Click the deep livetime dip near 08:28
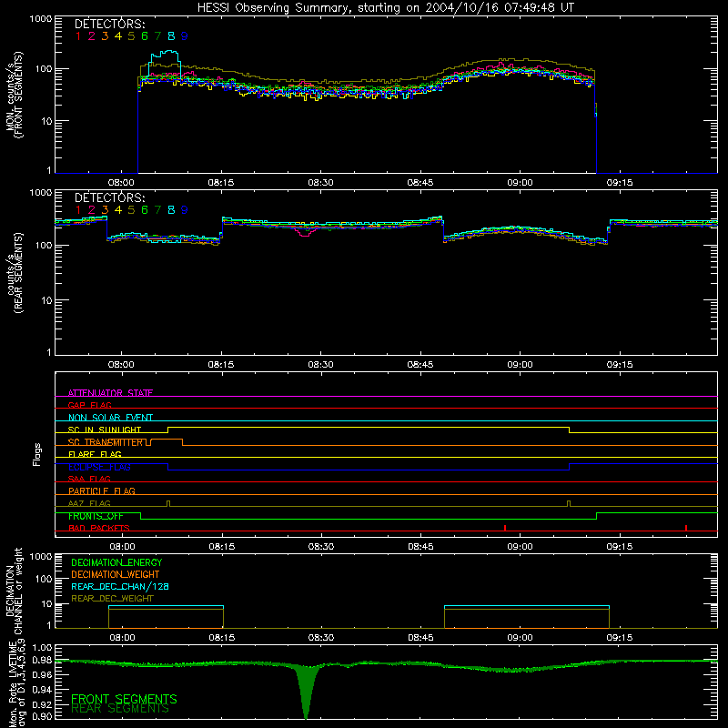 click(306, 692)
